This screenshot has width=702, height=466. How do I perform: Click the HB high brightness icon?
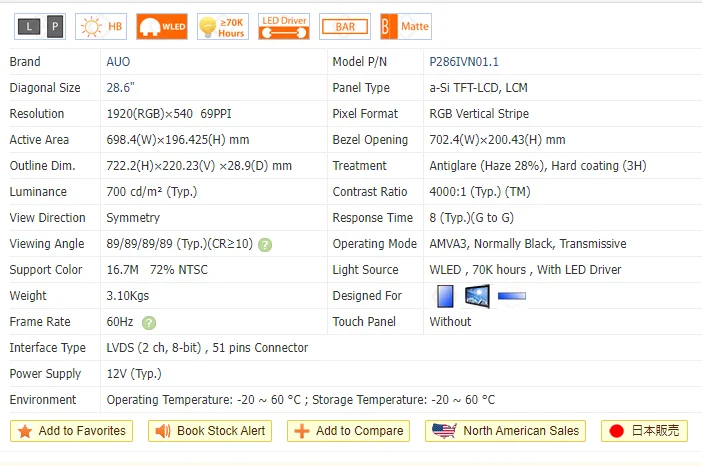(x=101, y=26)
